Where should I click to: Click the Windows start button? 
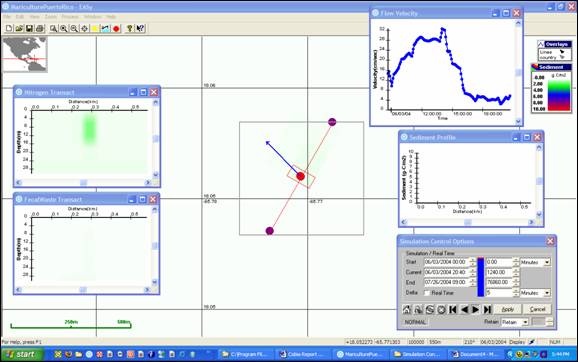click(x=22, y=354)
